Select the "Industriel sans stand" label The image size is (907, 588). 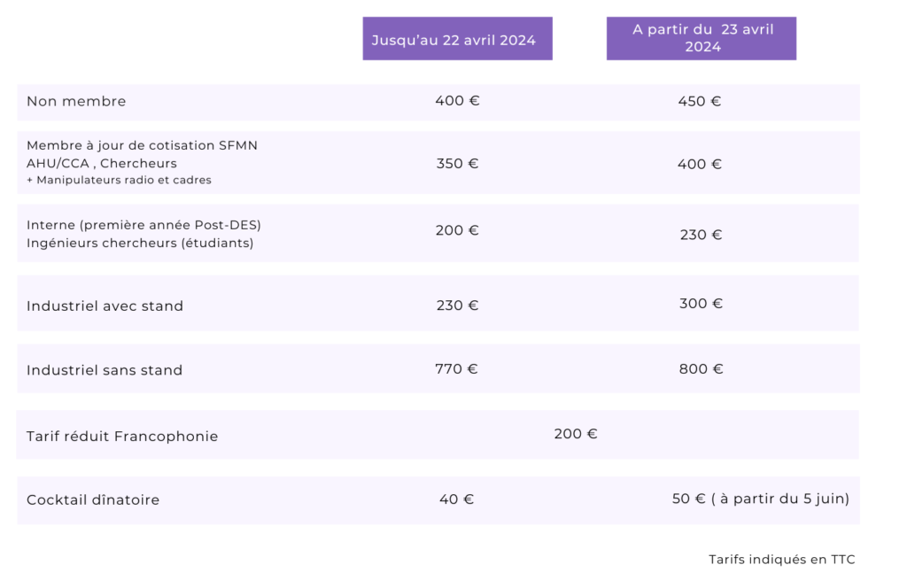105,370
